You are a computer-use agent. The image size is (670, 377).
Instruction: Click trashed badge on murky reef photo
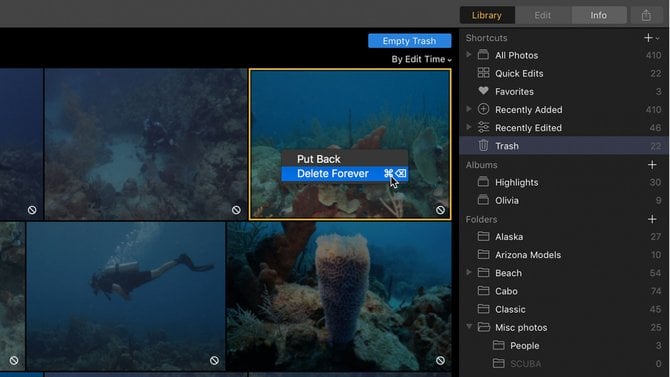point(236,210)
